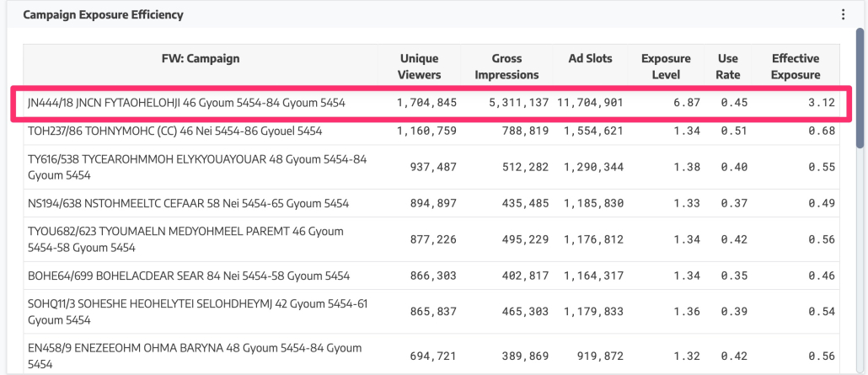This screenshot has height=375, width=868.
Task: Select campaign EN458/9 ENEZEEOHM OHMA BARYNA
Action: click(x=195, y=356)
